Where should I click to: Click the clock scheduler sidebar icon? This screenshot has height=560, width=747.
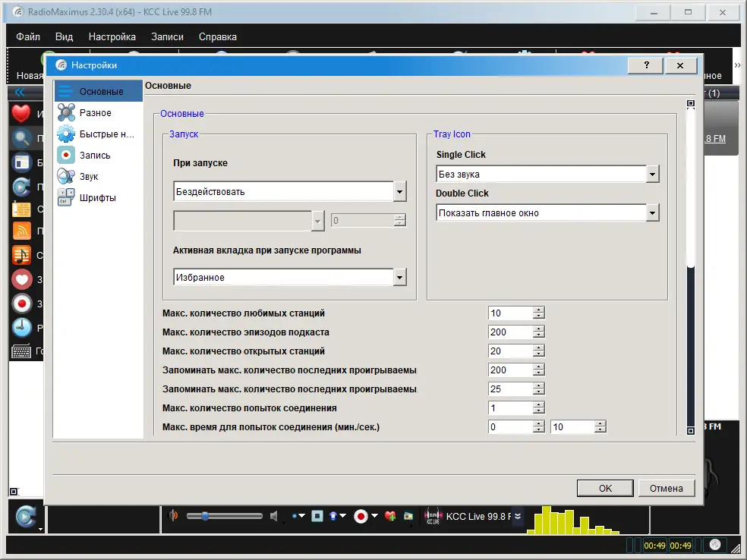click(21, 328)
